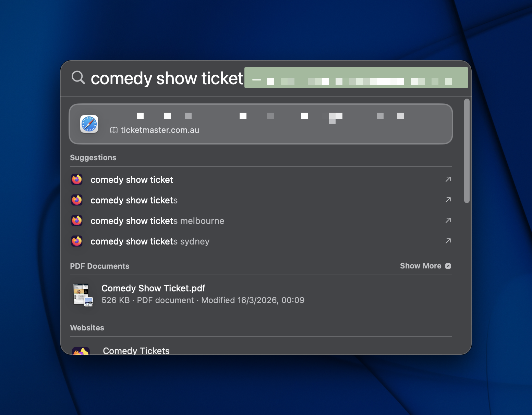The height and width of the screenshot is (415, 532).
Task: Click the magnifying glass search icon
Action: point(78,78)
